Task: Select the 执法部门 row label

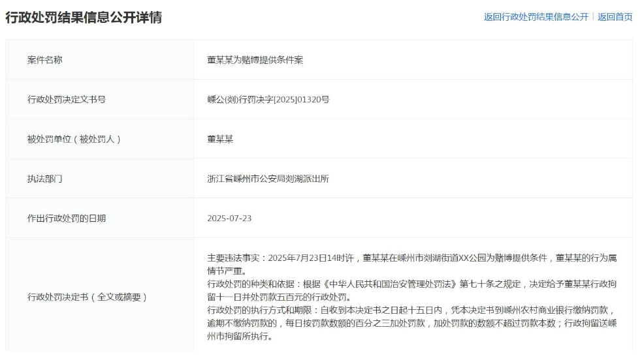Action: [x=45, y=179]
